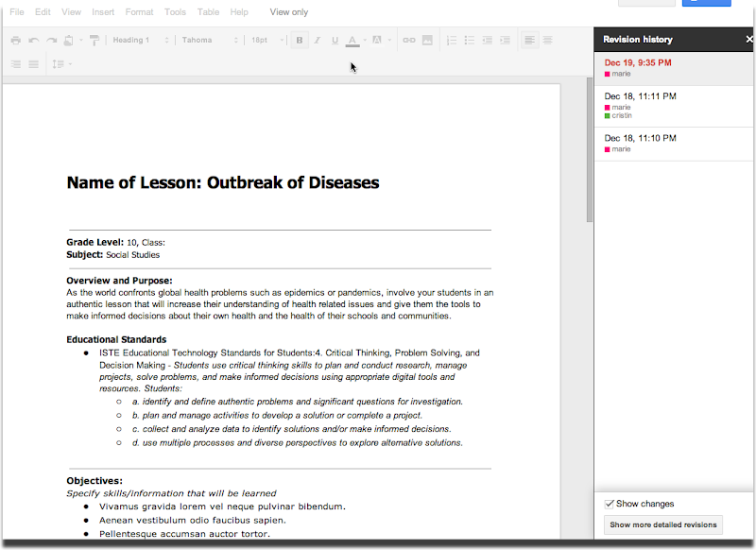
Task: Click the text background color icon
Action: 377,40
